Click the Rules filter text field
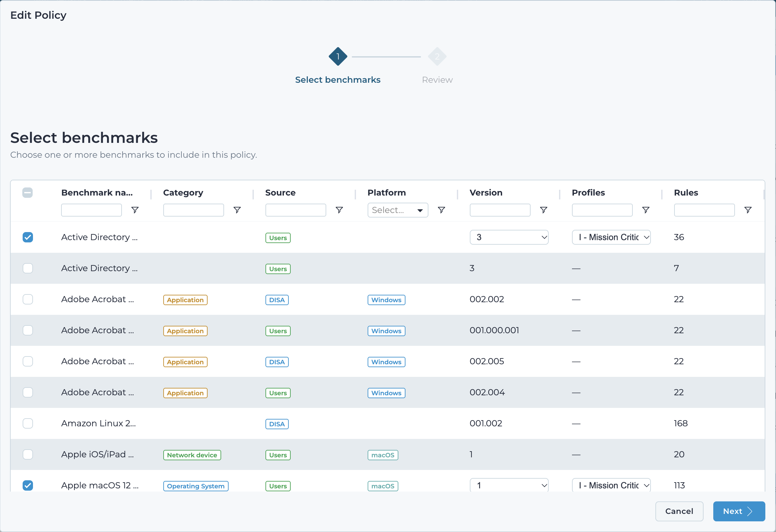 (704, 210)
